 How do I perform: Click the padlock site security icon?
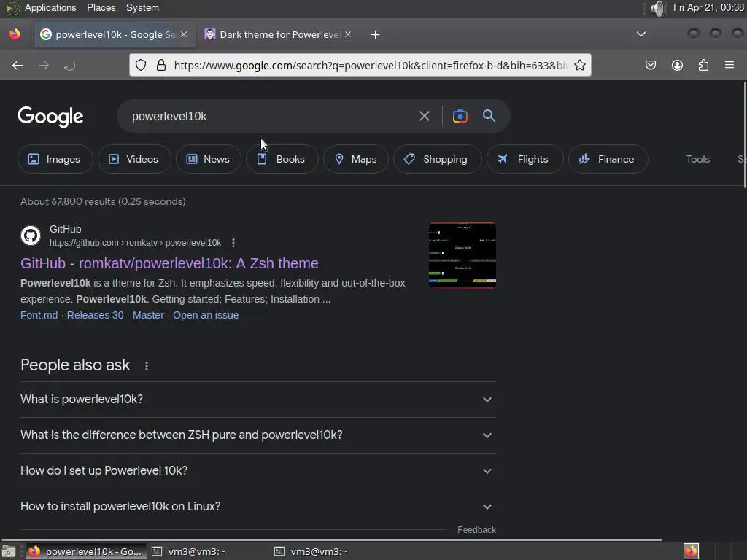point(161,65)
